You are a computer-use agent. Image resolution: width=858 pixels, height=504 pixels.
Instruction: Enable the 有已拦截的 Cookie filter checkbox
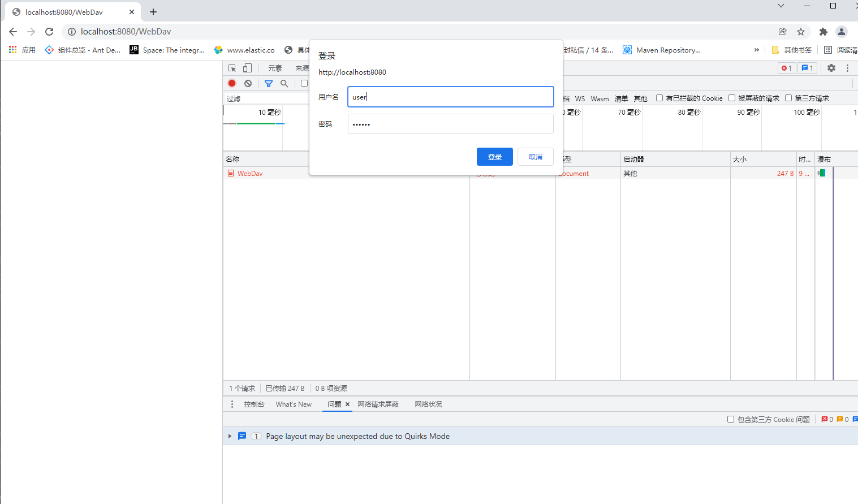[x=659, y=97]
